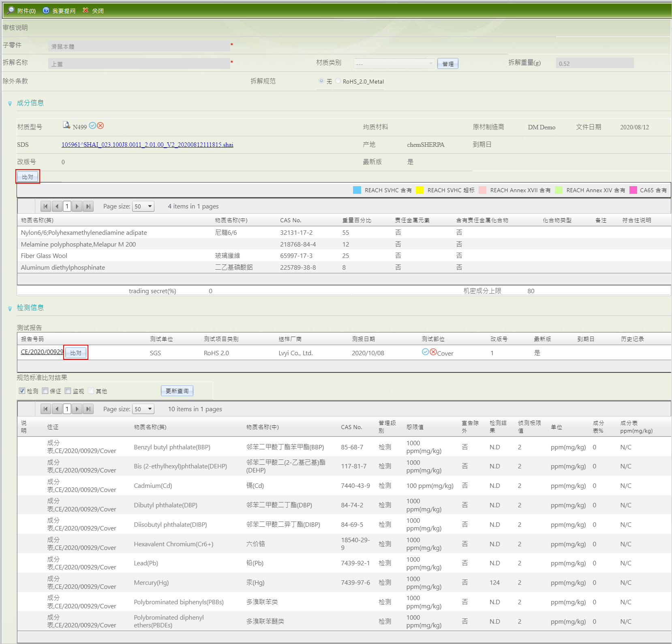The height and width of the screenshot is (644, 672).
Task: Open the SDS .shai file link
Action: click(x=148, y=145)
